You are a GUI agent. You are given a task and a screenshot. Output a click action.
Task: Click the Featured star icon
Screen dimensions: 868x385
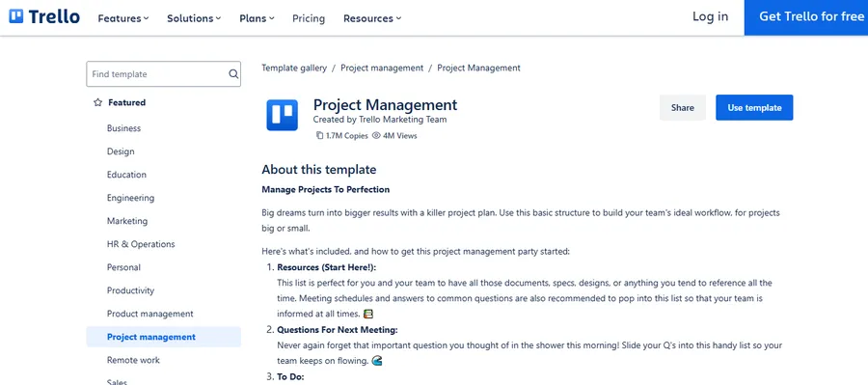point(98,102)
